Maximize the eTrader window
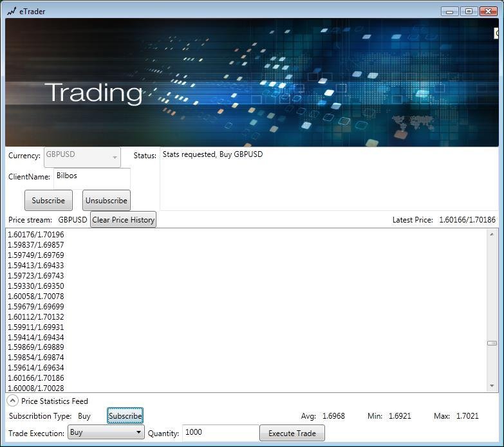 pyautogui.click(x=469, y=12)
